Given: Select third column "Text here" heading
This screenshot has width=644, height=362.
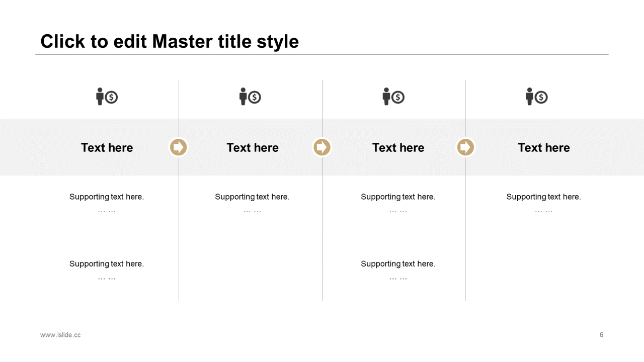Looking at the screenshot, I should coord(398,147).
